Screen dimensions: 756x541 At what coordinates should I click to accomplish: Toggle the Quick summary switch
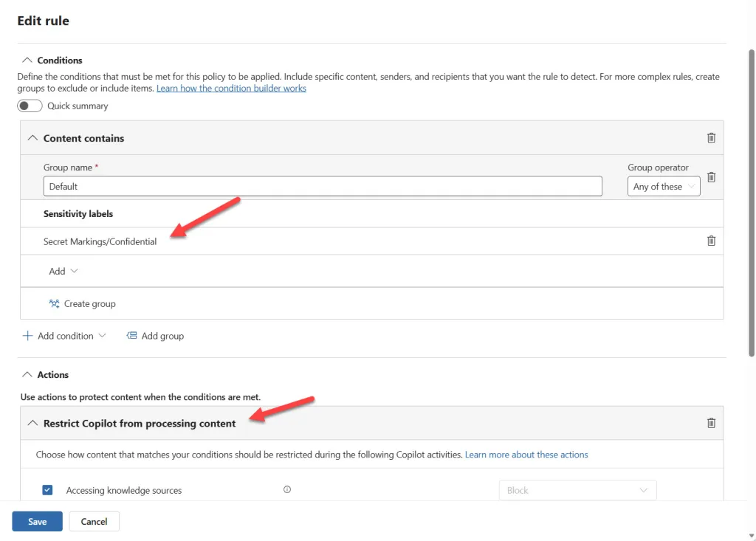pyautogui.click(x=30, y=106)
